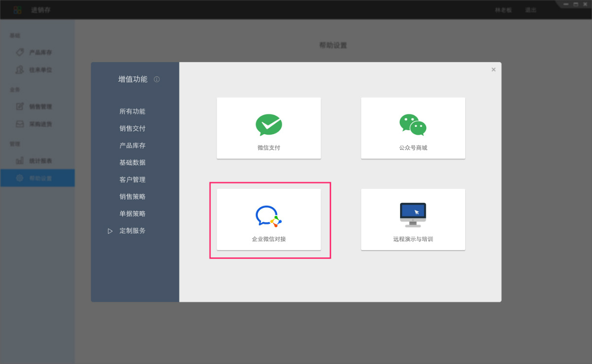Select 帮助设置 in the main window sidebar
Image resolution: width=592 pixels, height=364 pixels.
point(37,178)
